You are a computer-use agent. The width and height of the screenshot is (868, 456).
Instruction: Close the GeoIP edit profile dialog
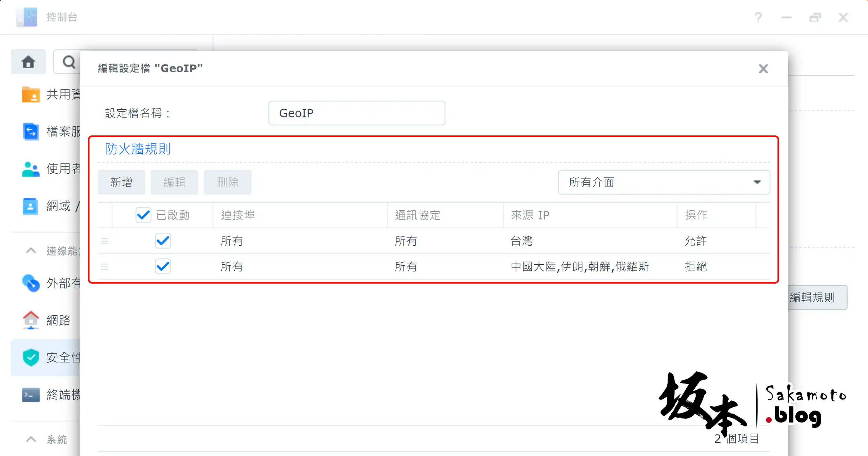[x=763, y=69]
